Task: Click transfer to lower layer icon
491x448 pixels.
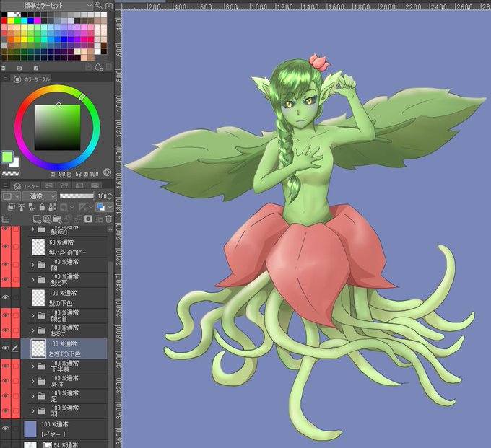Action: (x=68, y=219)
